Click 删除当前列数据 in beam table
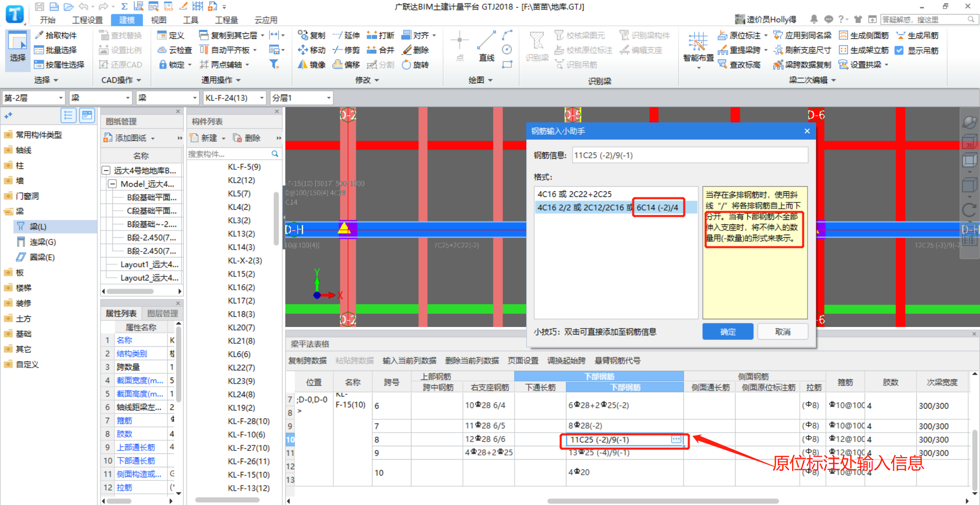This screenshot has height=505, width=980. click(472, 361)
